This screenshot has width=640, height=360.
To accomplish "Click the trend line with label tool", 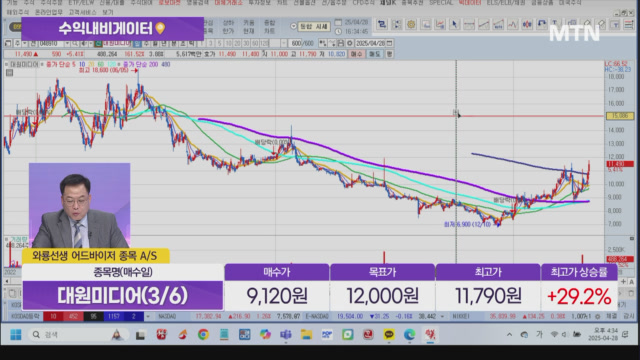I will (498, 25).
